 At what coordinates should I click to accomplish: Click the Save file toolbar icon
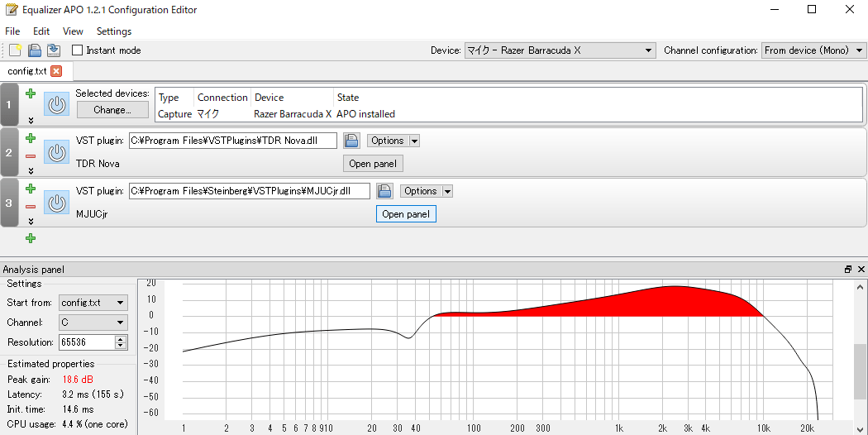tap(54, 50)
